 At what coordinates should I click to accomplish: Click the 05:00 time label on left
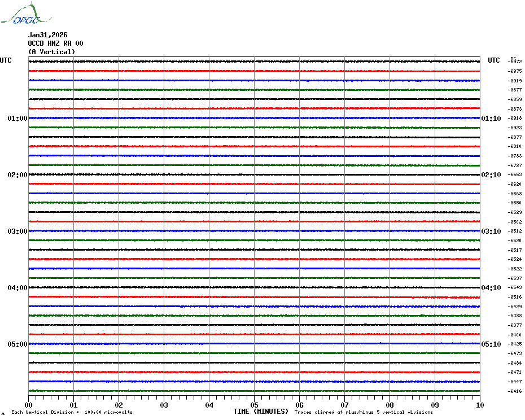[17, 344]
